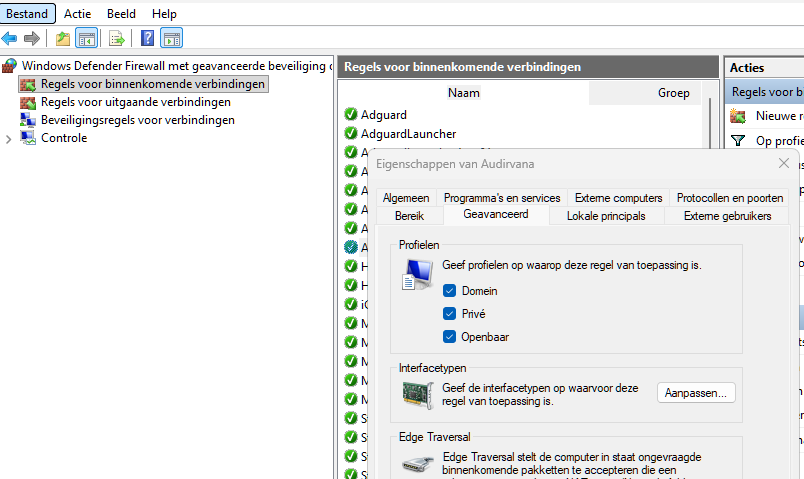
Task: Click the filter by profile funnel icon
Action: pos(738,141)
